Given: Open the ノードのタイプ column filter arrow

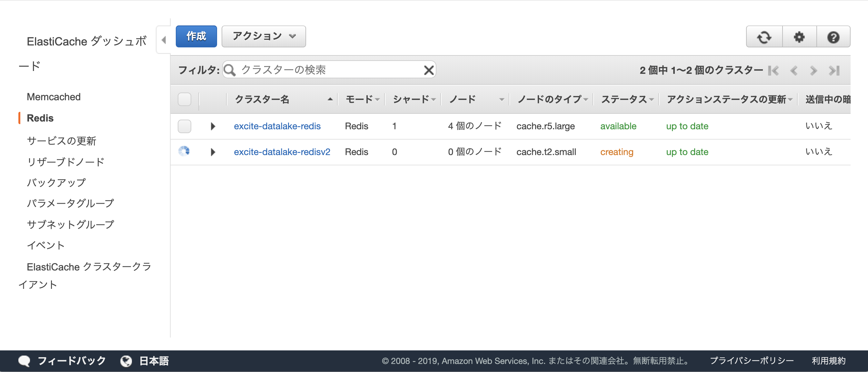Looking at the screenshot, I should coord(586,100).
